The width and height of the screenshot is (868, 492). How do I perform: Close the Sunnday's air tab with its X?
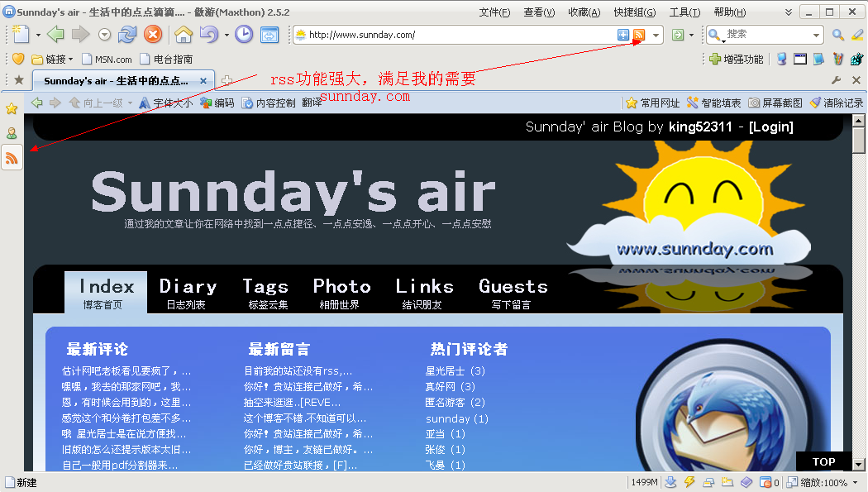(x=203, y=81)
